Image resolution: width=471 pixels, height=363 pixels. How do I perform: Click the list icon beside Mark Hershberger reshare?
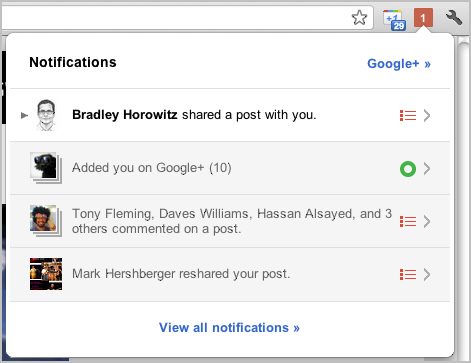[408, 275]
